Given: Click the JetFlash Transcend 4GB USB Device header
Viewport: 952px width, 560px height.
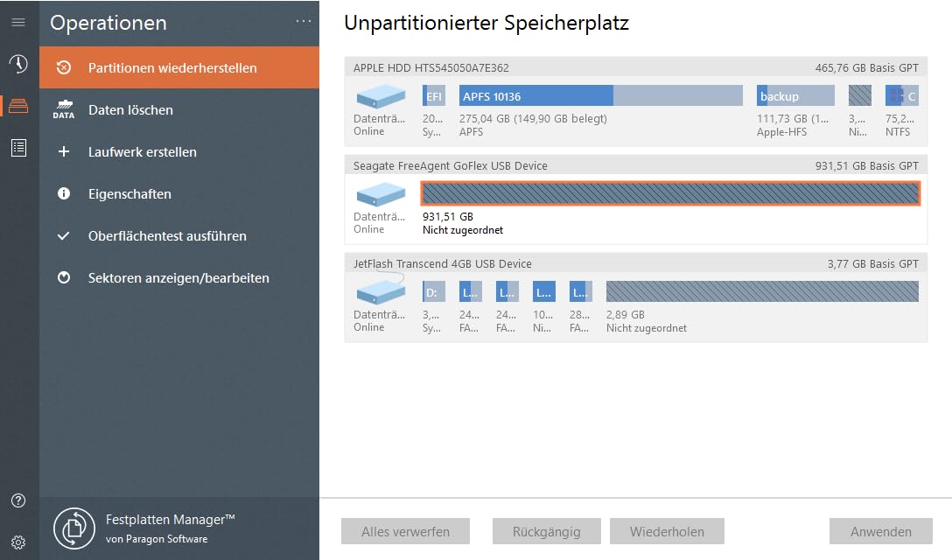Looking at the screenshot, I should point(443,263).
